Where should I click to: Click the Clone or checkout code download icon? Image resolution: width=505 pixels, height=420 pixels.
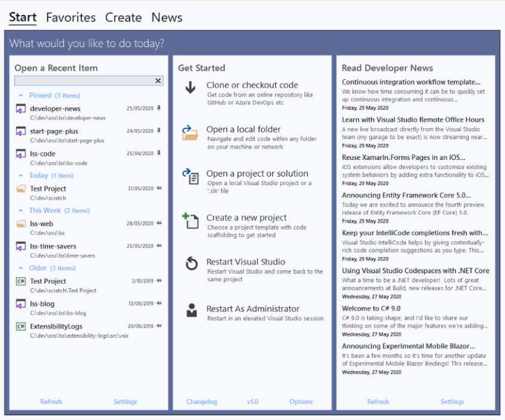190,88
